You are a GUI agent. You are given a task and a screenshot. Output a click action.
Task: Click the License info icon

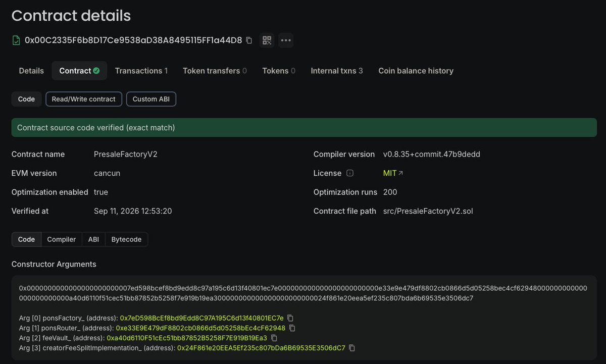coord(350,173)
